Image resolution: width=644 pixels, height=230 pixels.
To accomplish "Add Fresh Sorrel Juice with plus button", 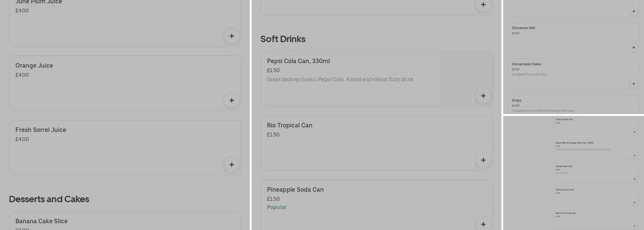I will 231,165.
